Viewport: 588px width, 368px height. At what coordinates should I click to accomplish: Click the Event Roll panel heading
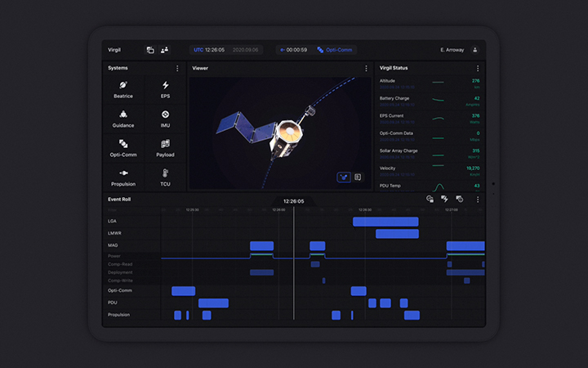coord(119,200)
